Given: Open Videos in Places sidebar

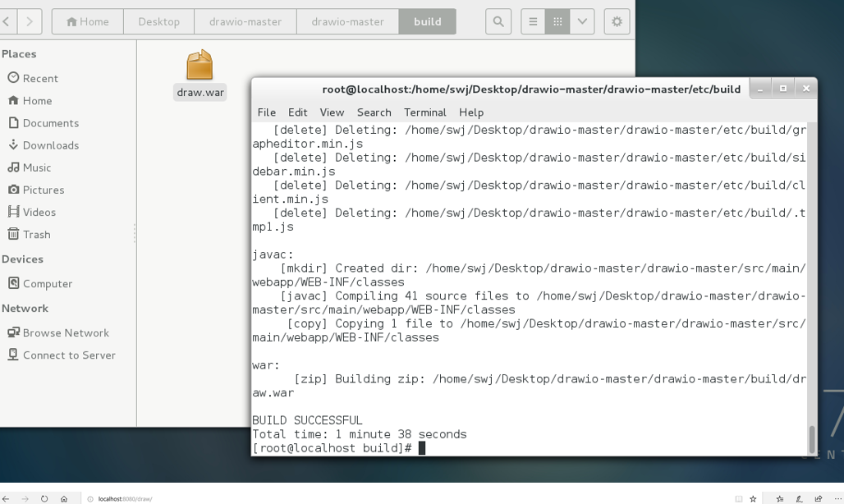Looking at the screenshot, I should (x=32, y=212).
